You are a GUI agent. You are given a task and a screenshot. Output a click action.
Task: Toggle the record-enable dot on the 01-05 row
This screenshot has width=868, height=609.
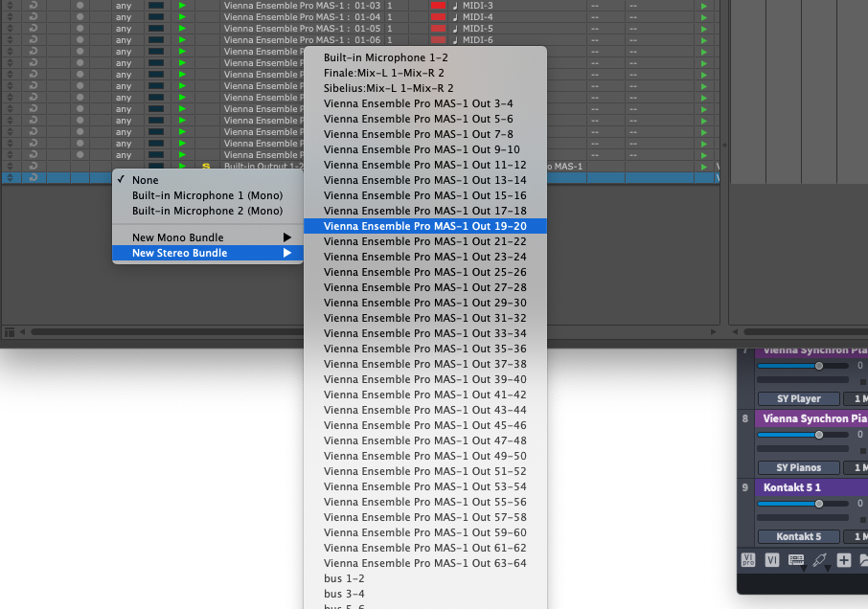pos(80,28)
